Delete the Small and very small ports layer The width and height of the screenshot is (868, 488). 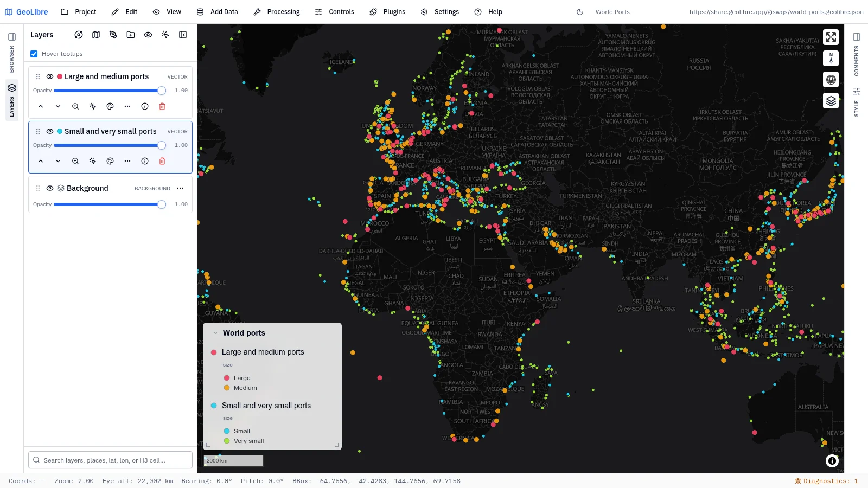(162, 161)
